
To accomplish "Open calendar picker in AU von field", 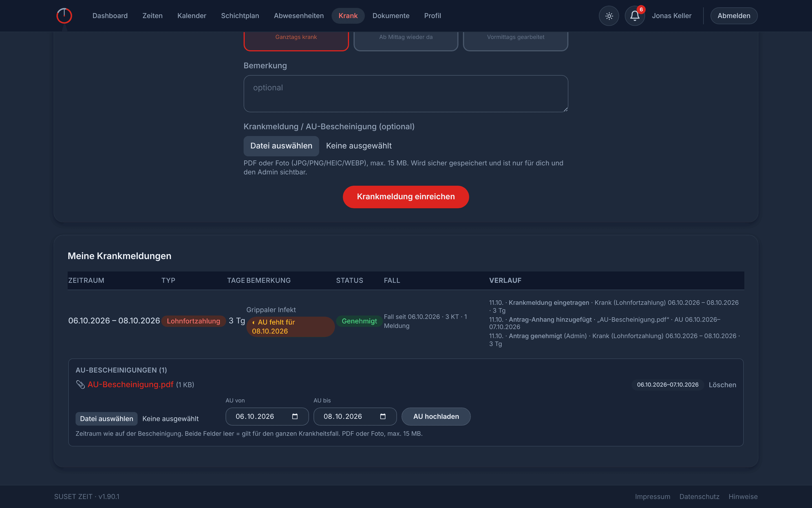I will [x=295, y=416].
